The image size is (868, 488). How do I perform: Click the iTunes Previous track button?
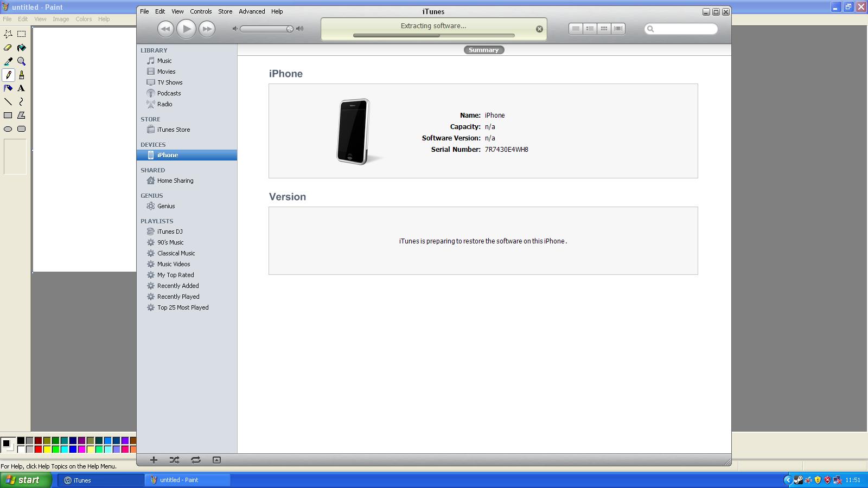click(165, 29)
